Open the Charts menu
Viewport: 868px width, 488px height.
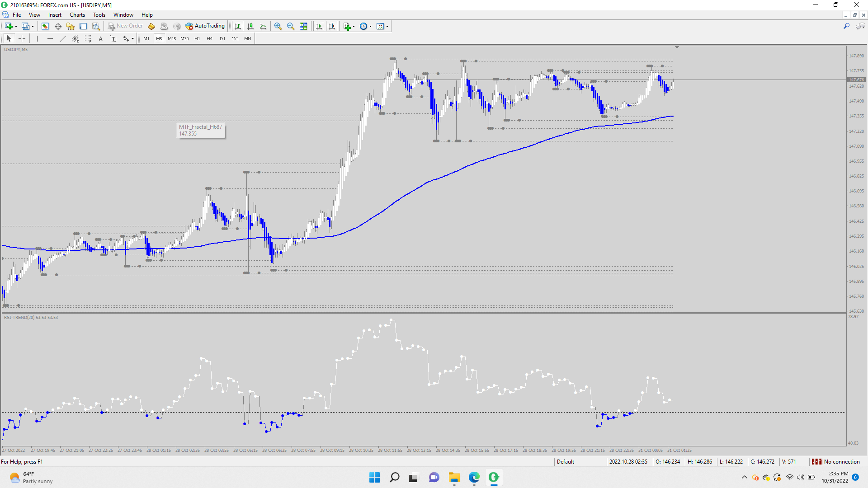pyautogui.click(x=77, y=15)
